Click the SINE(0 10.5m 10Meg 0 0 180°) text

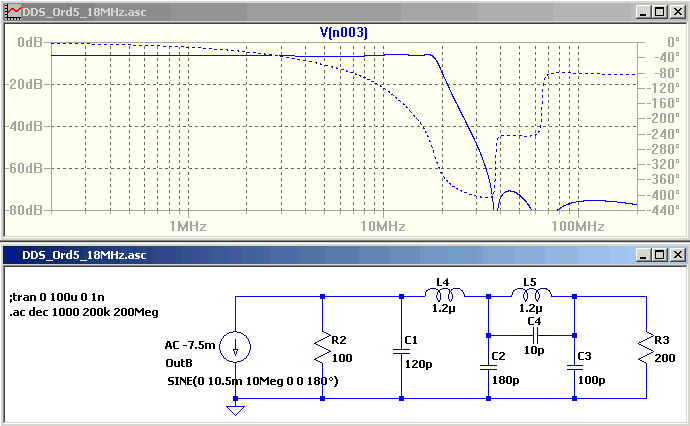click(x=253, y=381)
